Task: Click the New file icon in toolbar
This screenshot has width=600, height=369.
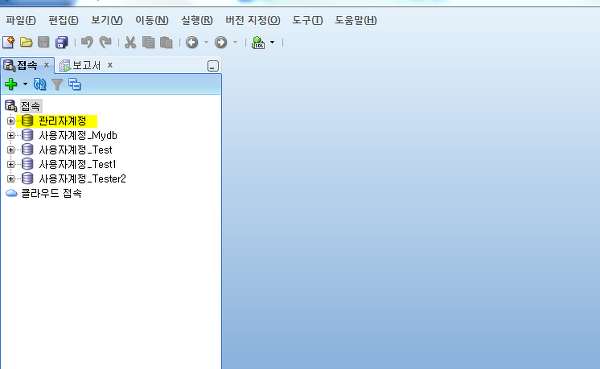Action: point(8,42)
